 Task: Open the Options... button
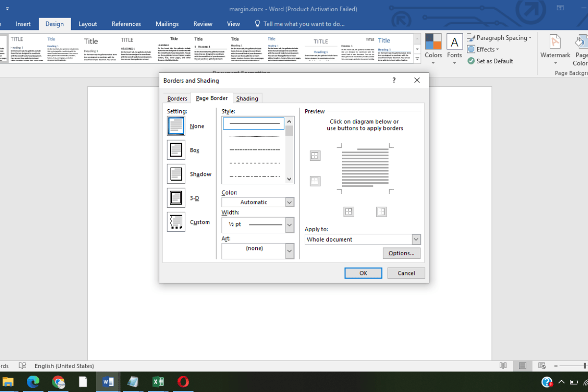tap(401, 253)
